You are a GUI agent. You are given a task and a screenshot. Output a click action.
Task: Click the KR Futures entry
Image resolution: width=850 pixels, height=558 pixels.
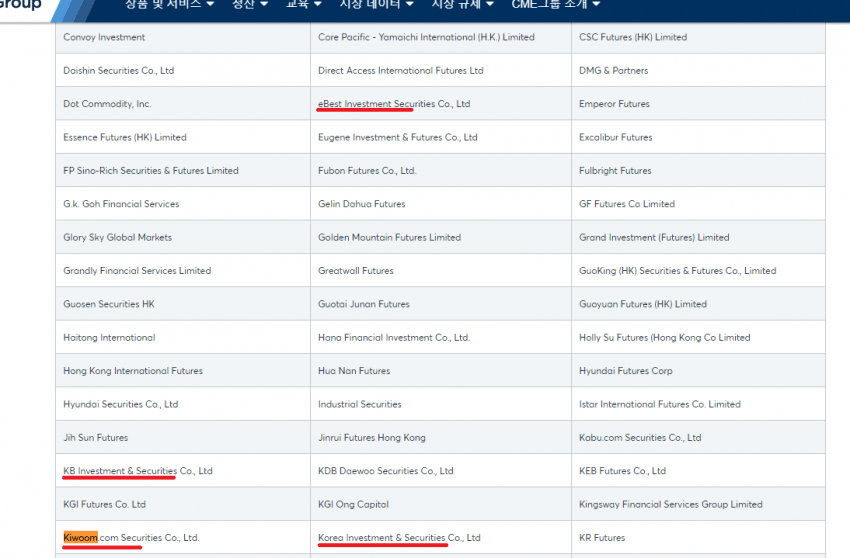click(602, 537)
